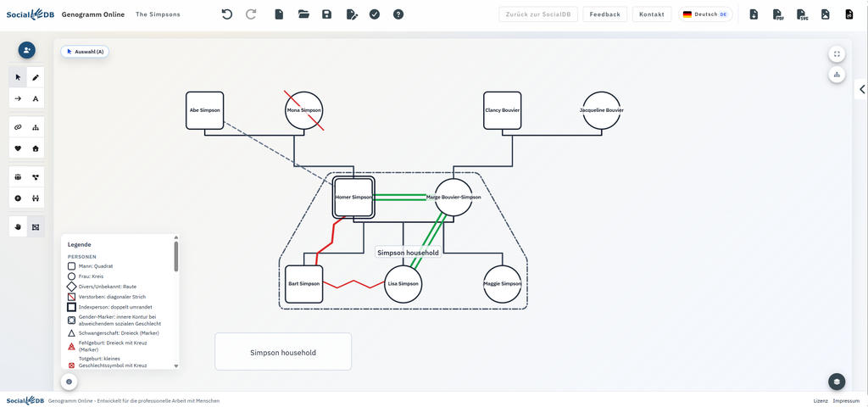
Task: Click the Auswahl (A) mode chip
Action: [85, 52]
